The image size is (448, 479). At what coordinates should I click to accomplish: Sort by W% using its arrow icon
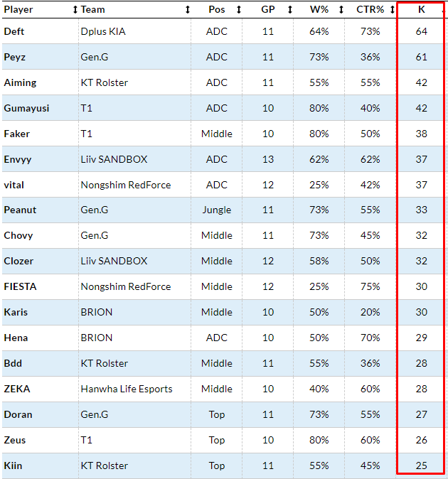[x=341, y=10]
